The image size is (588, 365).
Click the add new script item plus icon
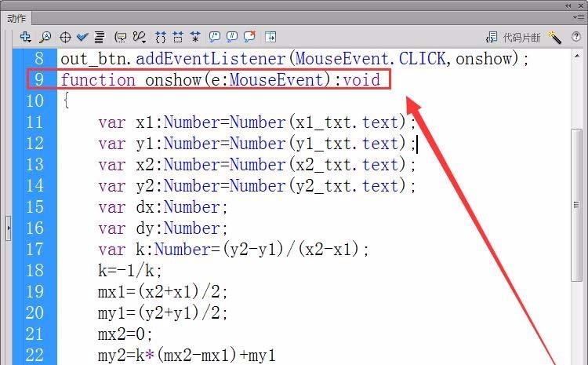(x=26, y=37)
